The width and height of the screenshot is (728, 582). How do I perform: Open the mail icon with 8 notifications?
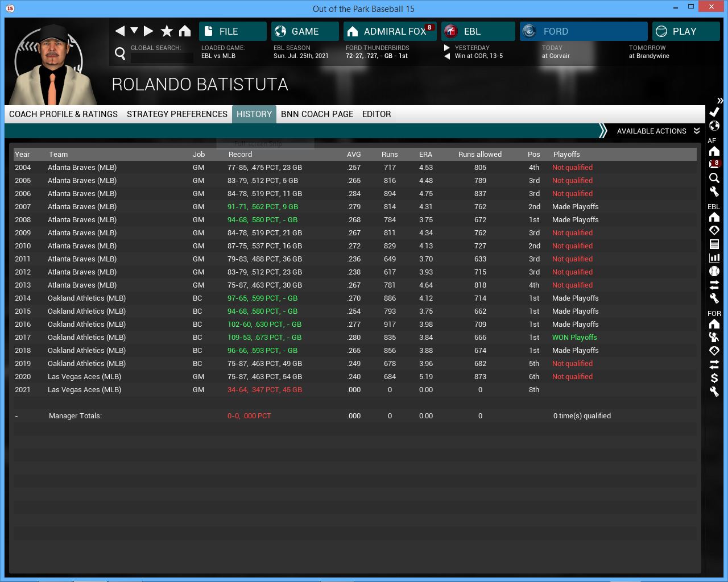click(x=714, y=164)
